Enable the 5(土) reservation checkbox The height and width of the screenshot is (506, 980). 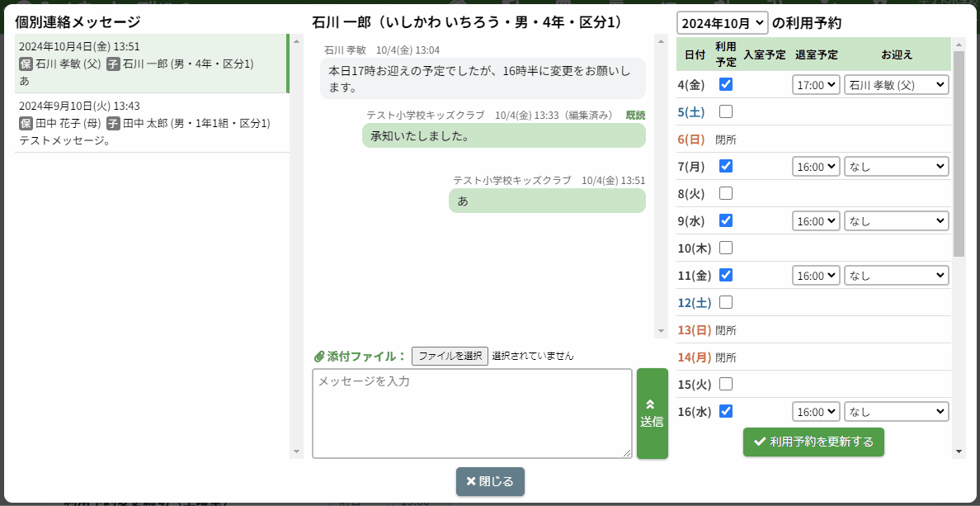point(726,111)
